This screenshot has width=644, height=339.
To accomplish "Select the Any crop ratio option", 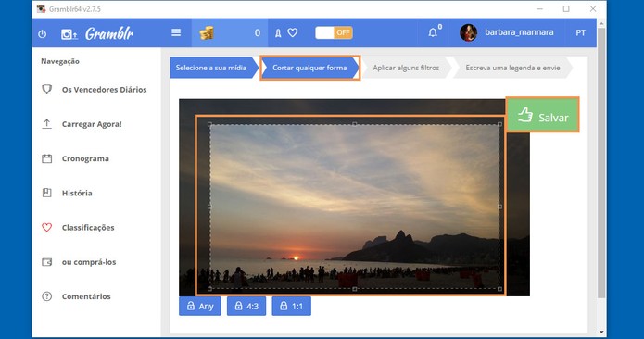I will coord(200,307).
